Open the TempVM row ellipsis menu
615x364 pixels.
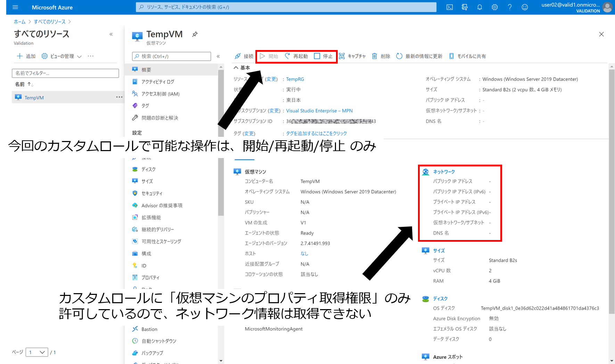119,97
